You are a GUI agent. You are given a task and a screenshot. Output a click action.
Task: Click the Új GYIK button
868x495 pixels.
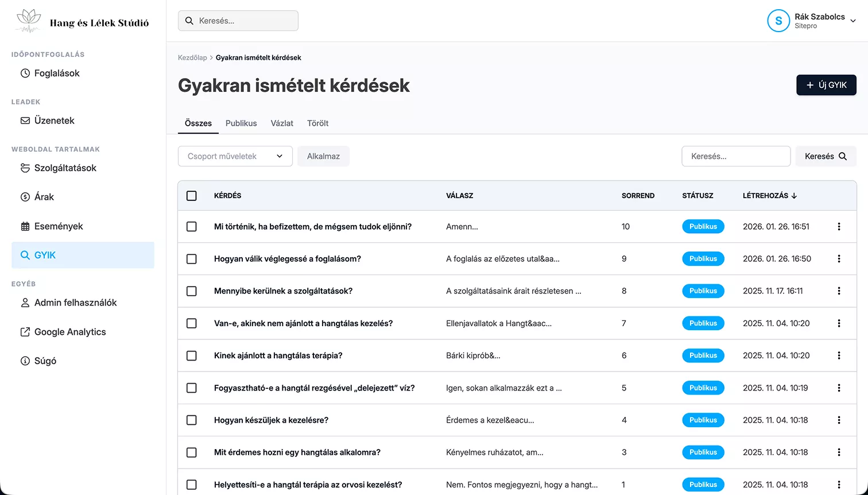(x=826, y=85)
